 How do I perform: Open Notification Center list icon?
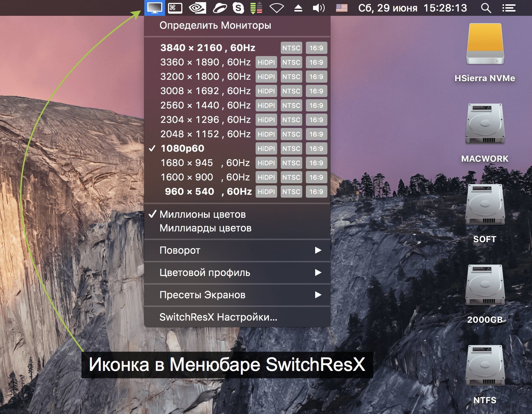pos(509,8)
